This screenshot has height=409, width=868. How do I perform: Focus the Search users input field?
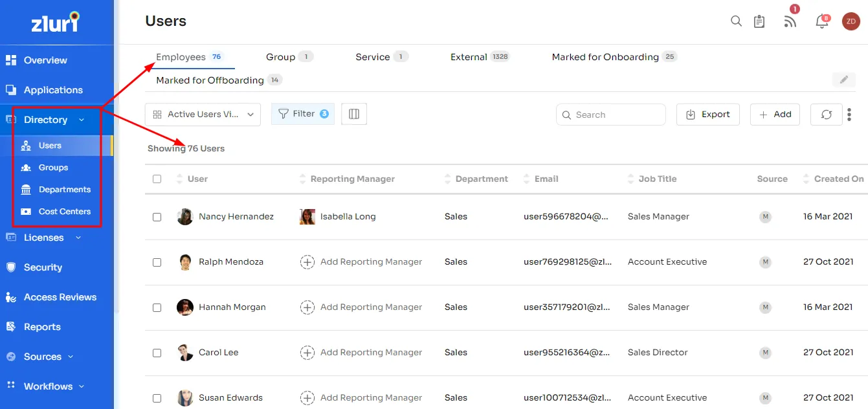pyautogui.click(x=611, y=115)
